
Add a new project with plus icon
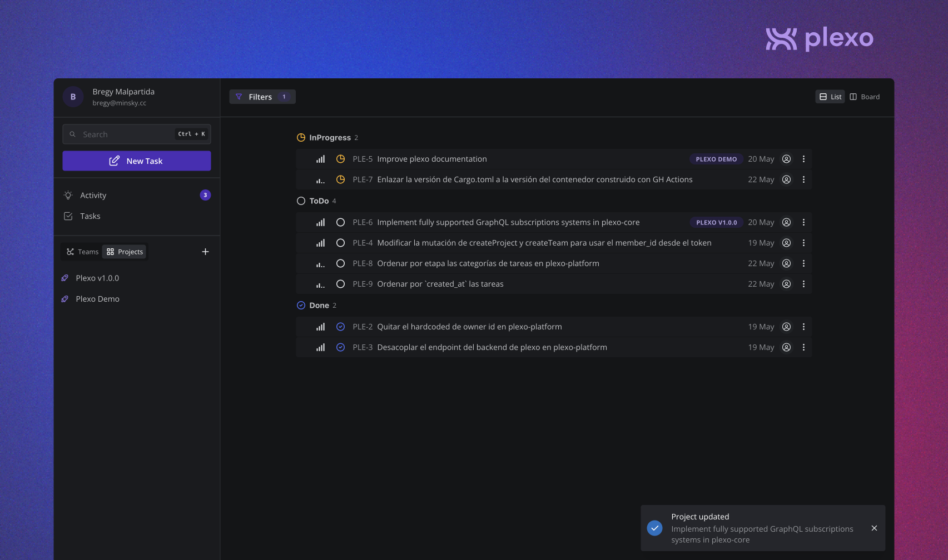click(x=205, y=252)
